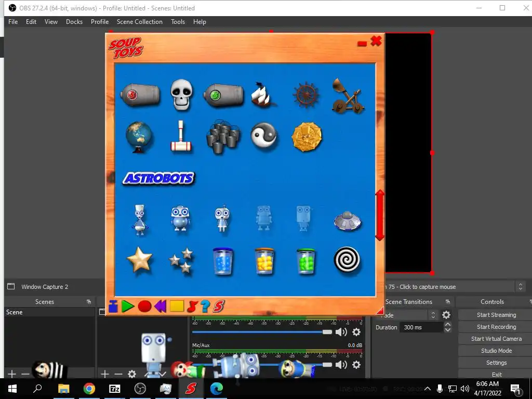
Task: Select the Scene entry in Scenes list
Action: pyautogui.click(x=49, y=312)
